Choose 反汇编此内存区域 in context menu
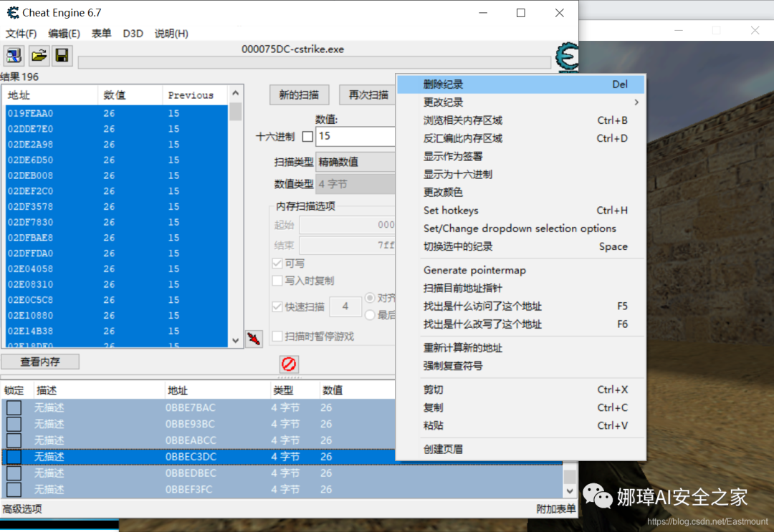The image size is (774, 532). (521, 138)
